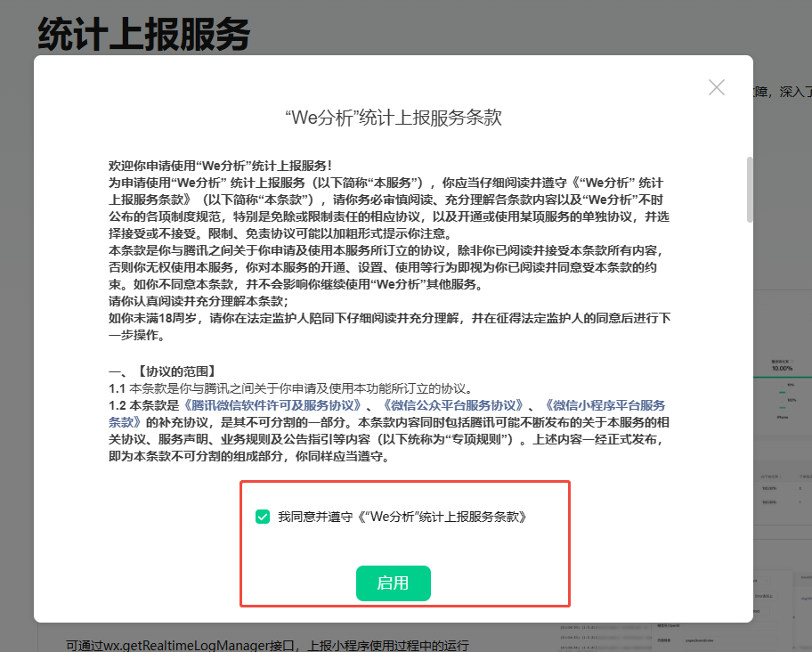The width and height of the screenshot is (812, 652).
Task: Click the line 请你认真阅读并充分理解本条款；
Action: point(199,301)
